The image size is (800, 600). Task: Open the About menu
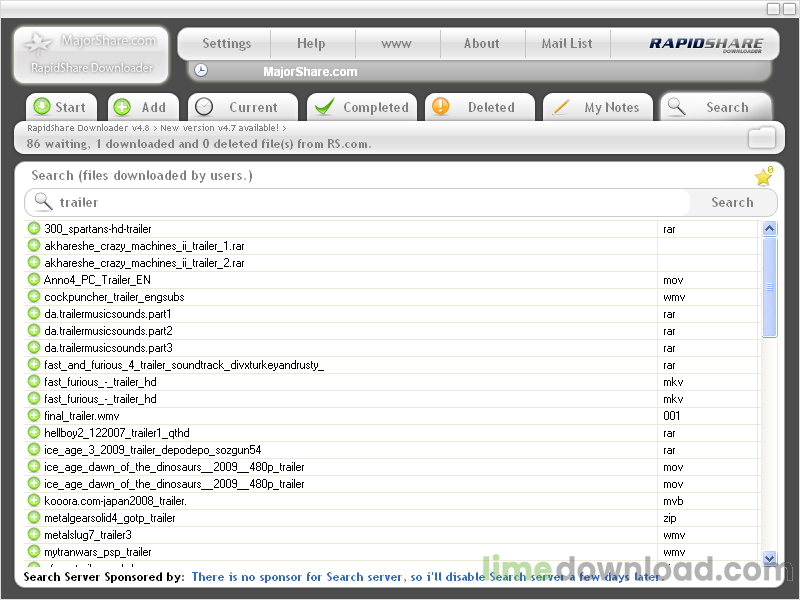pyautogui.click(x=482, y=43)
